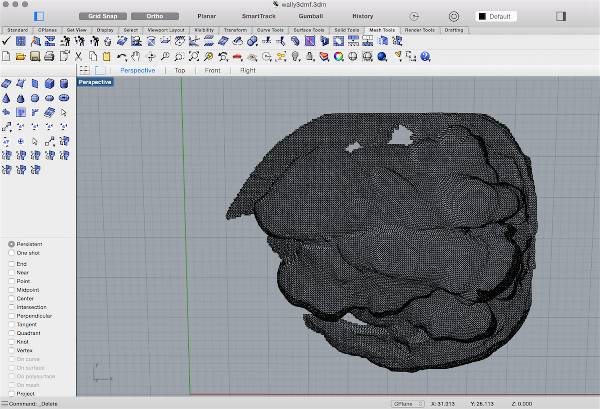600x409 pixels.
Task: Click the Print icon in toolbar
Action: click(x=48, y=57)
